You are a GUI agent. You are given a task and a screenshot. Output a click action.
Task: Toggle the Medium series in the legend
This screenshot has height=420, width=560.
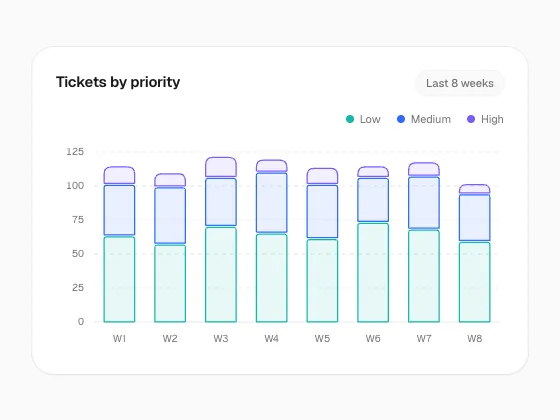coord(424,119)
